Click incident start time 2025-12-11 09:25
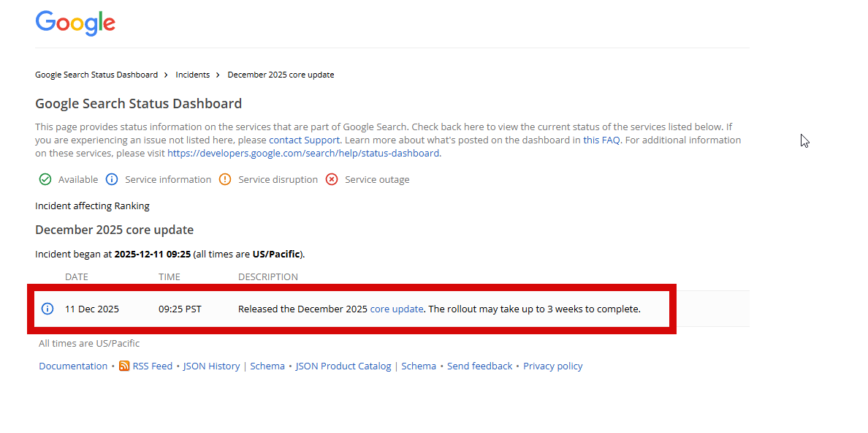This screenshot has height=433, width=868. [x=153, y=255]
